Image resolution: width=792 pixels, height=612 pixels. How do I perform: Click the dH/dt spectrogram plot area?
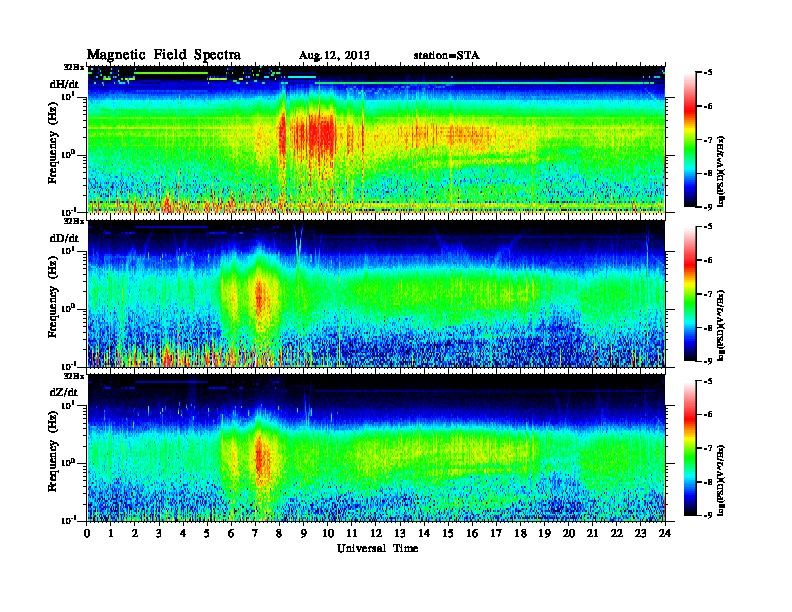[x=376, y=139]
